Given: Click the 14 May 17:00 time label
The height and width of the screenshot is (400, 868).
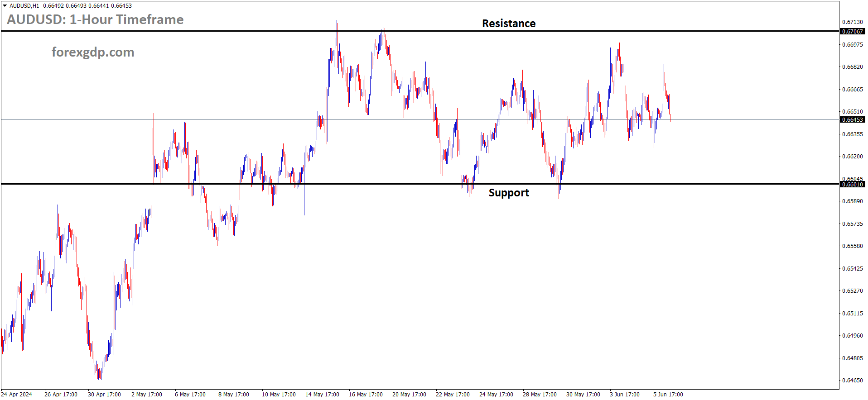Looking at the screenshot, I should (x=322, y=395).
